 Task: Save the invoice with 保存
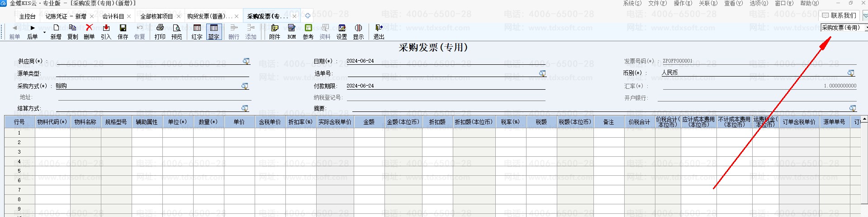coord(123,32)
